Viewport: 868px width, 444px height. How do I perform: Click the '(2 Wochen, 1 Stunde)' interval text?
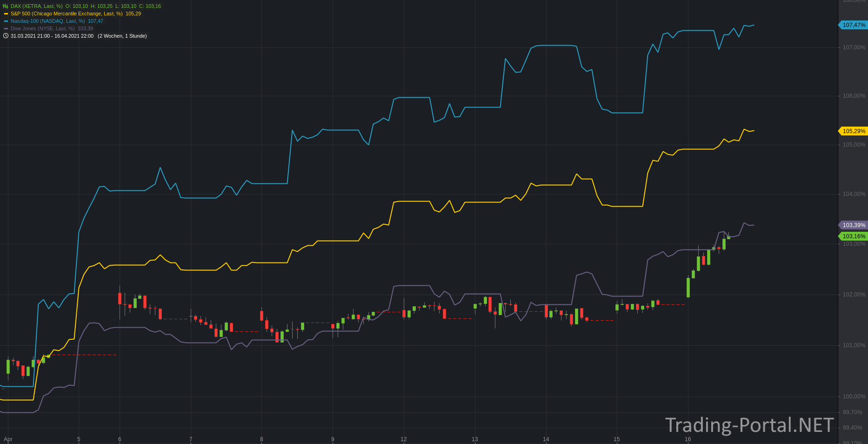tap(122, 36)
